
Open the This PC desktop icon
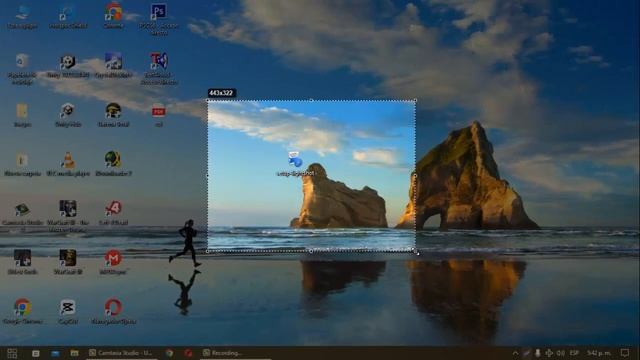point(22,16)
